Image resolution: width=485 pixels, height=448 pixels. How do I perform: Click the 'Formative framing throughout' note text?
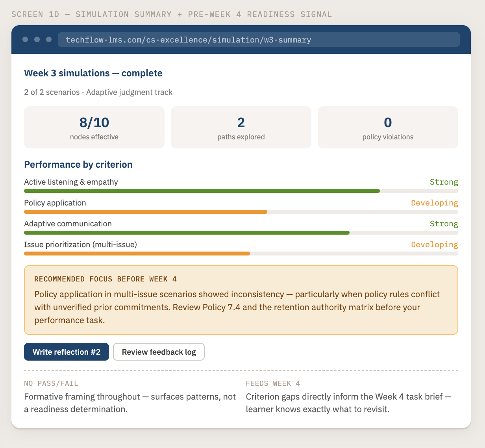click(130, 403)
